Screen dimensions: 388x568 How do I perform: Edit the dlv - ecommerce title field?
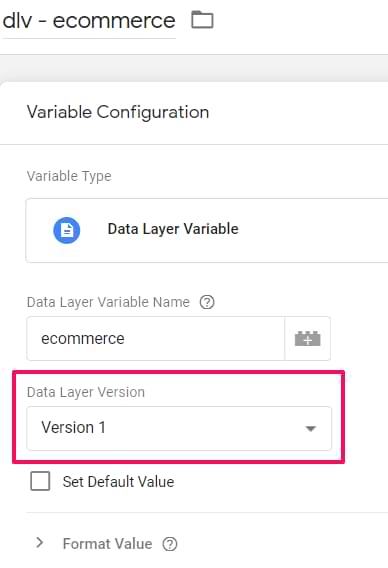point(89,21)
